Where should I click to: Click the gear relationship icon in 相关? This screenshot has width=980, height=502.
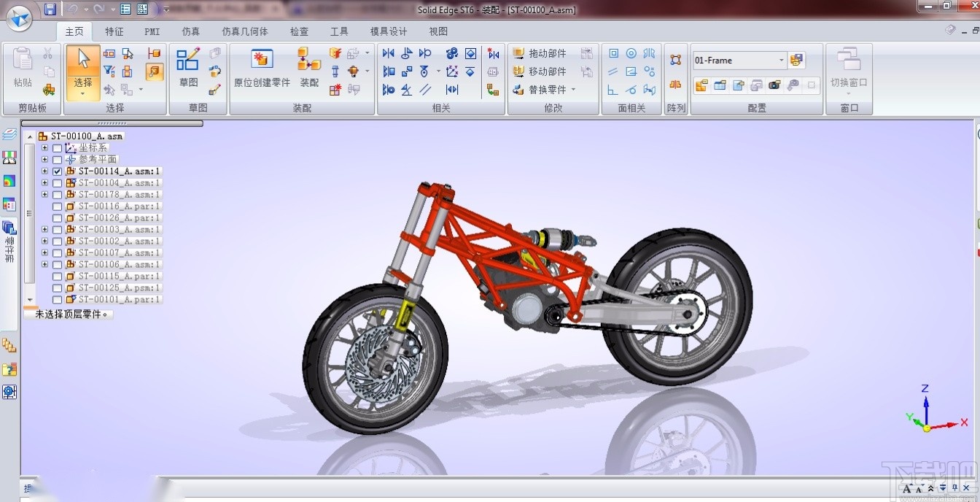[452, 53]
